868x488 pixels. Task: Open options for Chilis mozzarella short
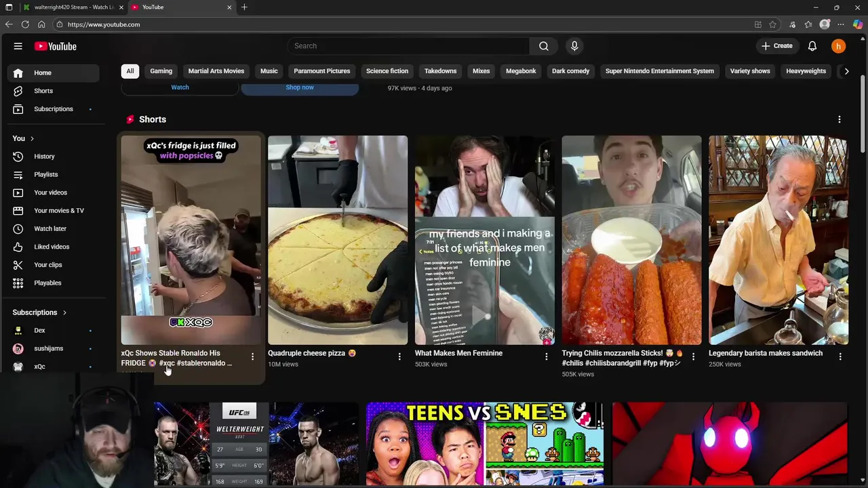point(693,357)
